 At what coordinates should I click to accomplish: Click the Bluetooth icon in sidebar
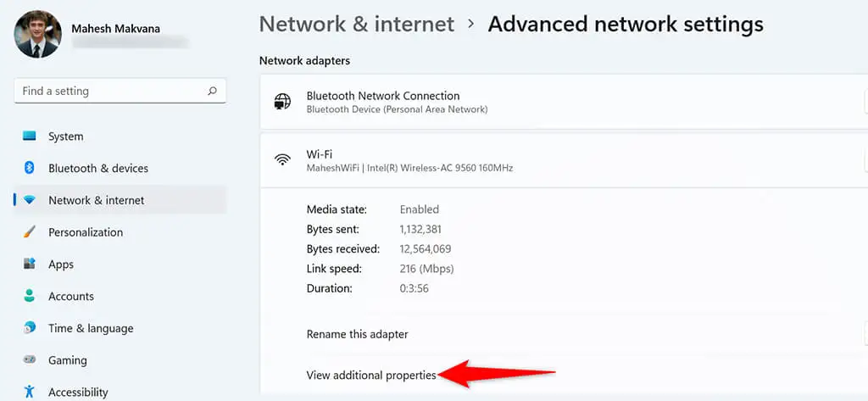point(30,168)
